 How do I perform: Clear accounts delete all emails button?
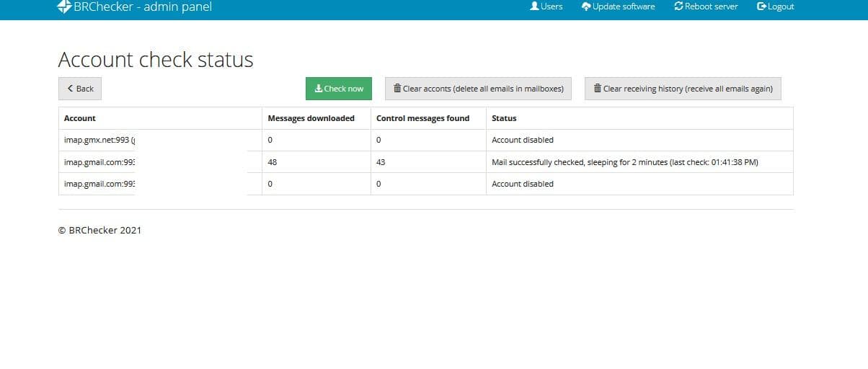tap(478, 89)
